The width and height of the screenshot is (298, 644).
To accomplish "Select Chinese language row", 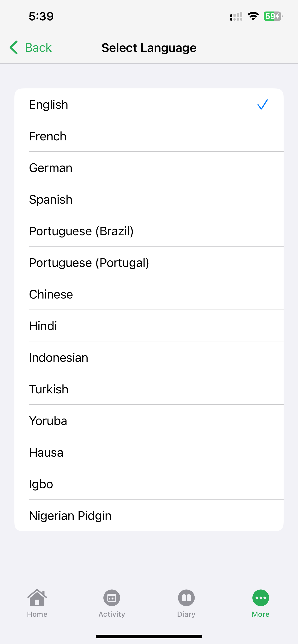I will (149, 294).
